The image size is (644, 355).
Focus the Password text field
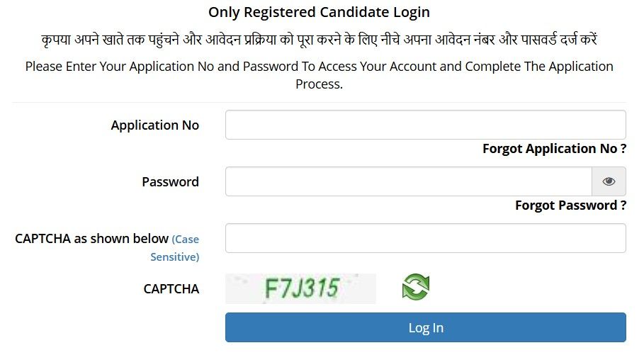coord(408,181)
